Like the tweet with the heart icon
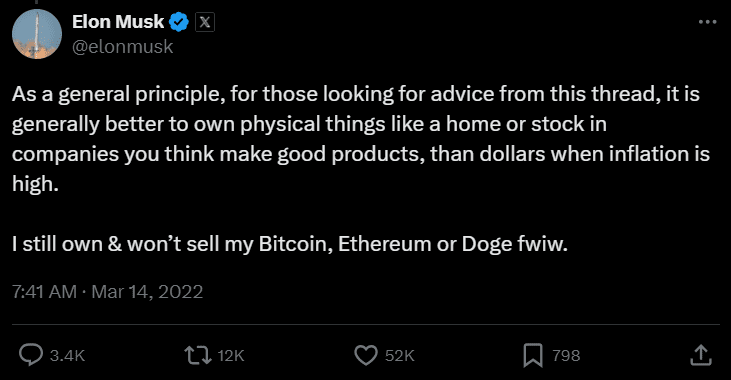This screenshot has height=380, width=731. 366,355
